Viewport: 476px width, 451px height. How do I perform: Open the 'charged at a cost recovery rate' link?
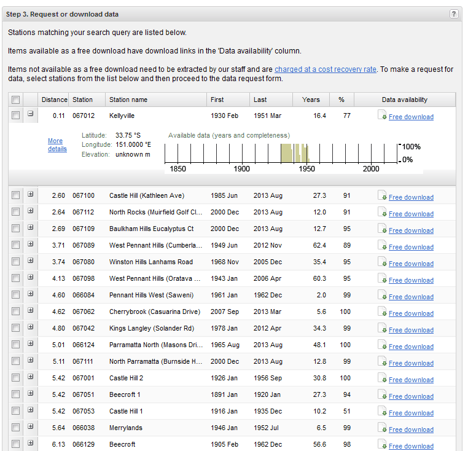[x=326, y=69]
